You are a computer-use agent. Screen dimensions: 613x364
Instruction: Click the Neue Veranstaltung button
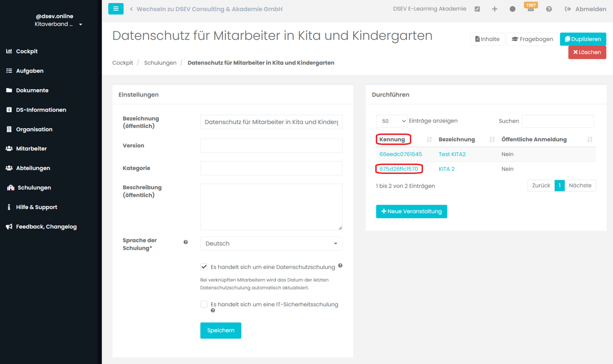tap(411, 211)
